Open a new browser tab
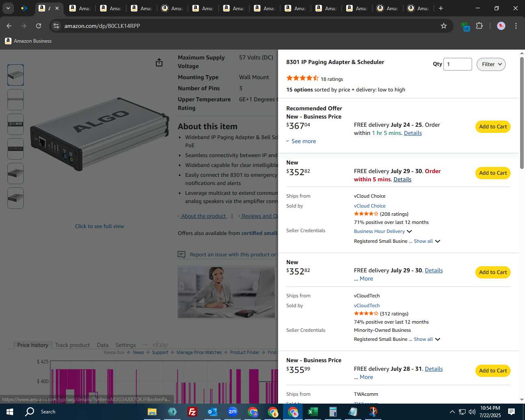The height and width of the screenshot is (420, 525). 441,8
